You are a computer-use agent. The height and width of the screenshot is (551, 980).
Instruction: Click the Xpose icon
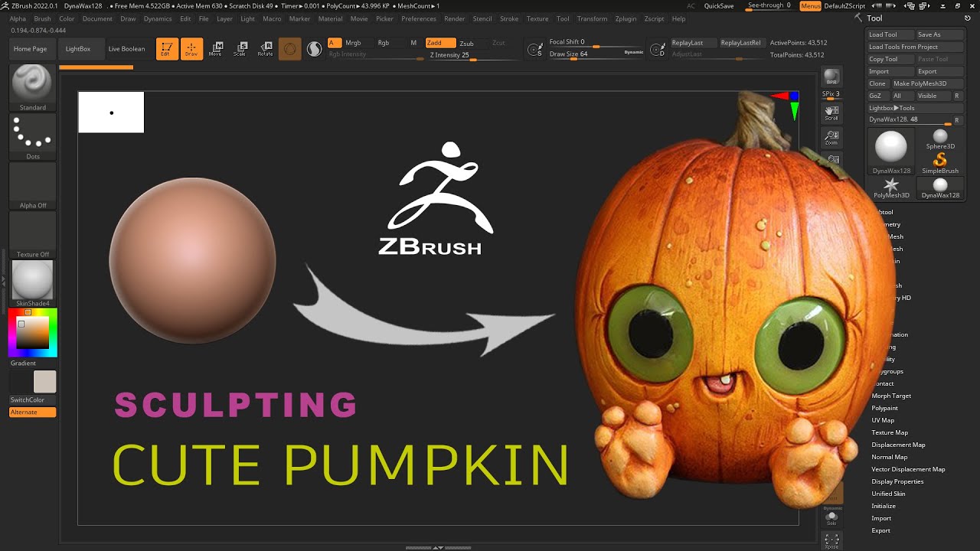(x=831, y=541)
